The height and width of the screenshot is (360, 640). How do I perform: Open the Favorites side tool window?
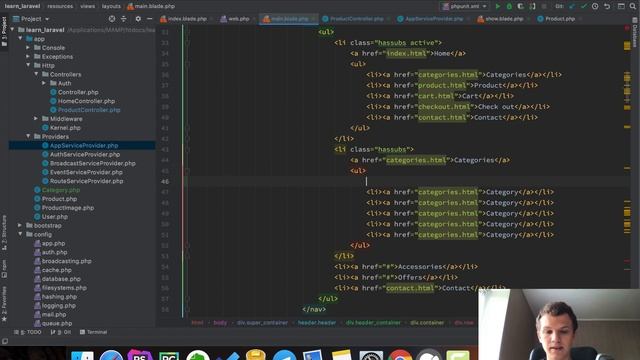[4, 304]
